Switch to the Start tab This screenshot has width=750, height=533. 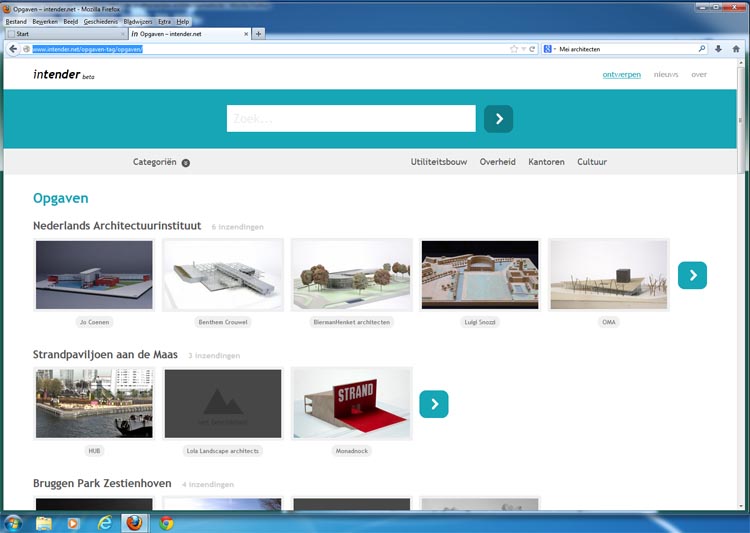(66, 34)
